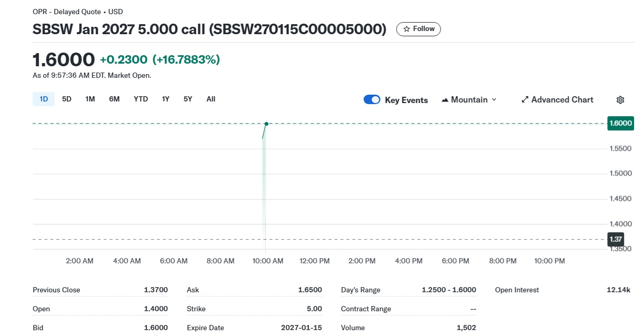Click the current price marker dot on chart
The image size is (644, 336).
[x=267, y=124]
